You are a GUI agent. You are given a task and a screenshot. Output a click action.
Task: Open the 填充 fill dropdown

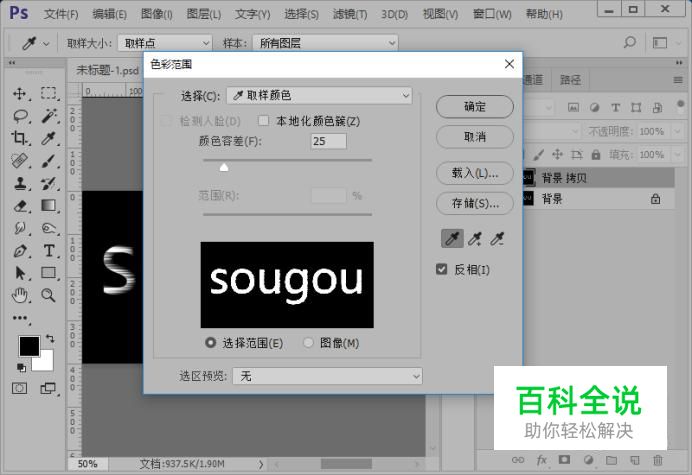(677, 155)
